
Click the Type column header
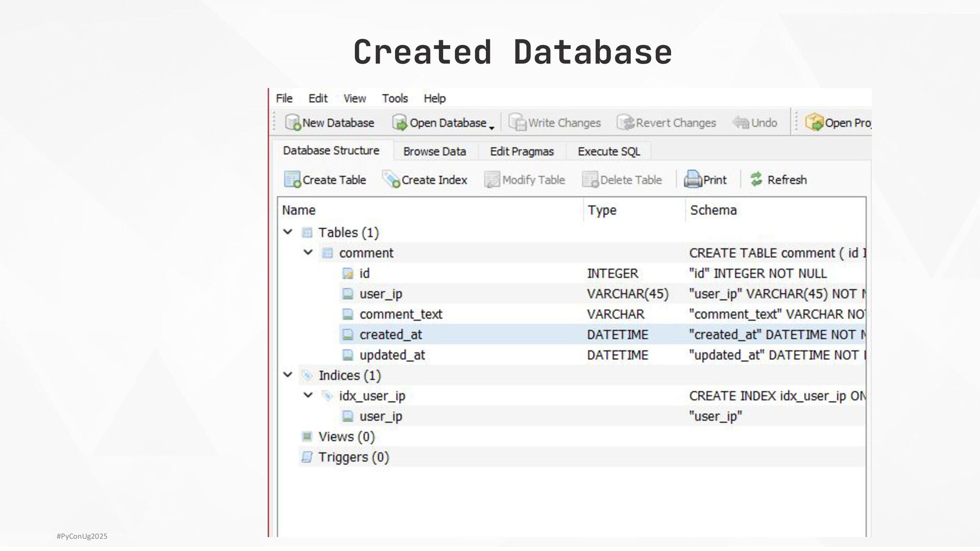pos(634,210)
